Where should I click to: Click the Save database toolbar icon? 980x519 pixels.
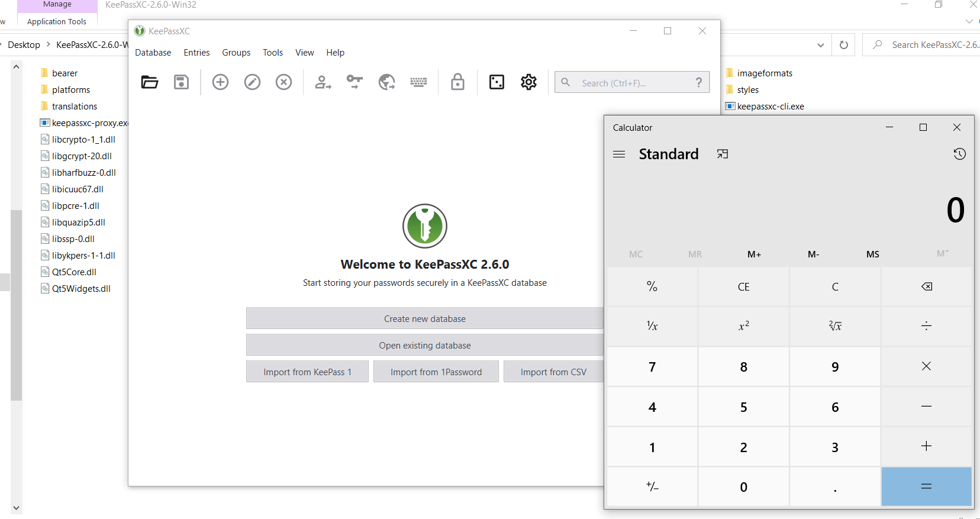tap(181, 82)
